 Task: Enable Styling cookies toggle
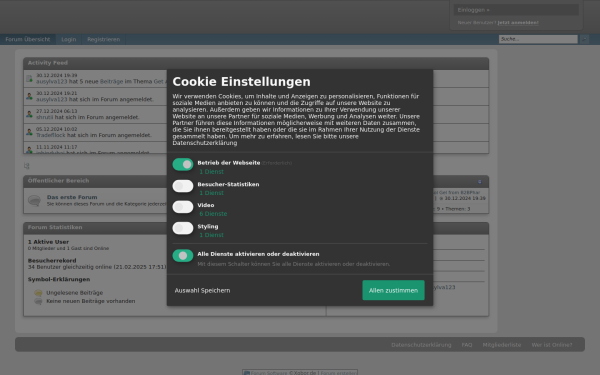point(183,228)
